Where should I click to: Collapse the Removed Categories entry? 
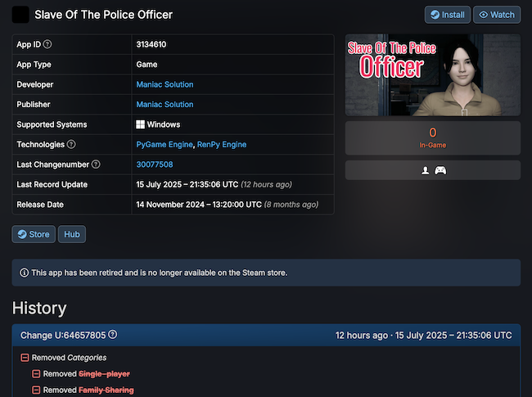(x=25, y=358)
